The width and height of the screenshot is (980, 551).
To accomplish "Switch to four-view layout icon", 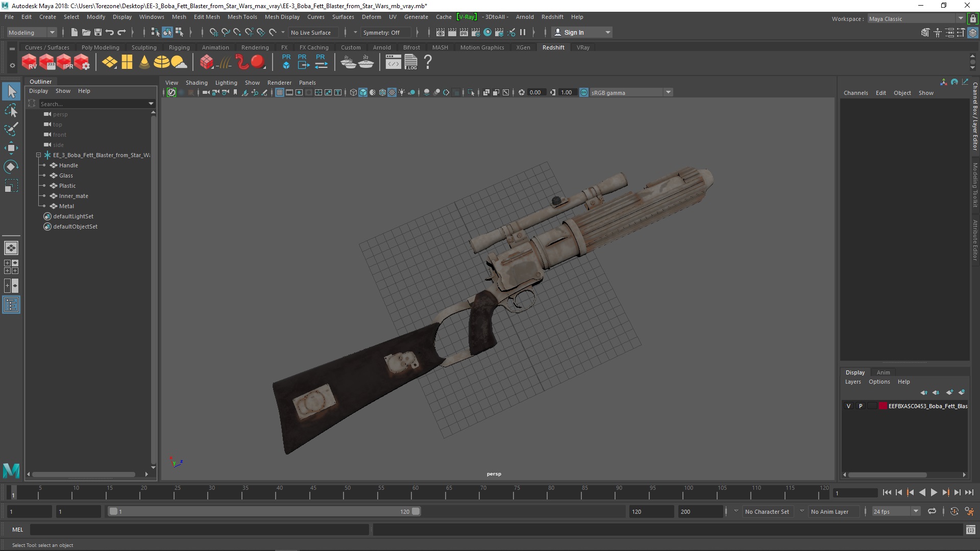I will coord(11,267).
